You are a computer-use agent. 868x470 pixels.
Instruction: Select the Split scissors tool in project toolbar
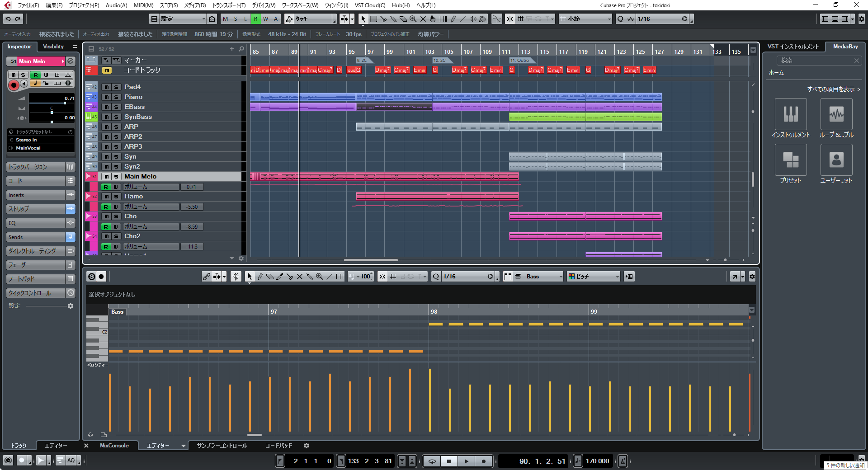[x=383, y=19]
